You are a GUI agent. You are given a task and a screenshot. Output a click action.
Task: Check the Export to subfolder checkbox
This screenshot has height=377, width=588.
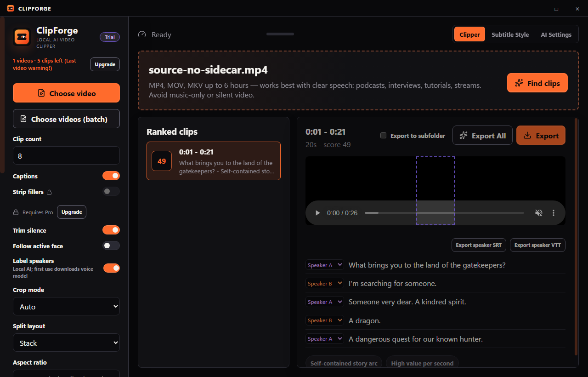383,136
